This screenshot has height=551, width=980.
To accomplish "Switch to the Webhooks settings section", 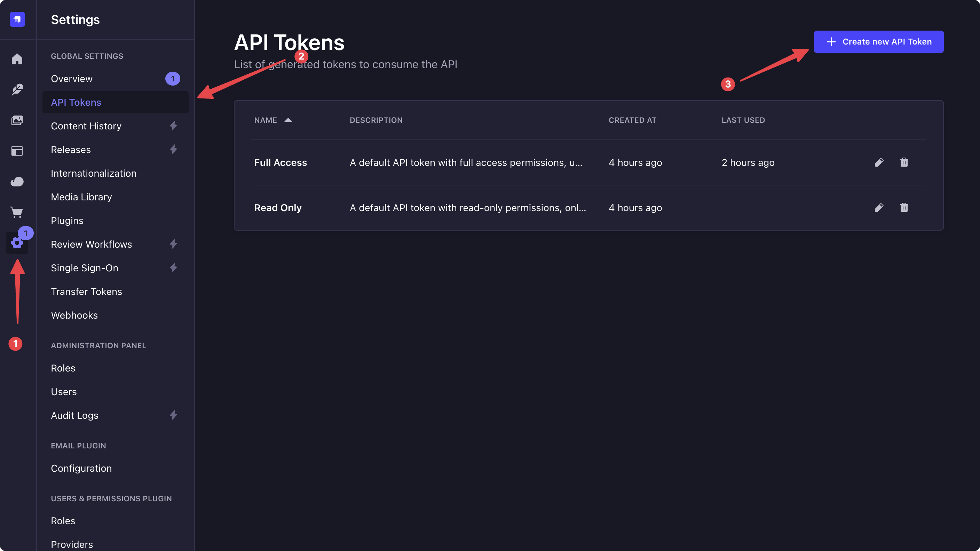I will pyautogui.click(x=74, y=315).
